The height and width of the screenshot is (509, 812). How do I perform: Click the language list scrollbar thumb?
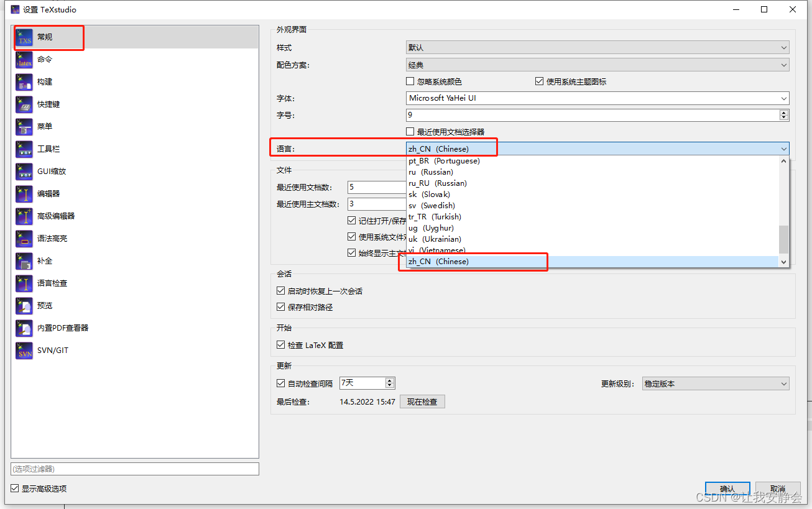(783, 239)
